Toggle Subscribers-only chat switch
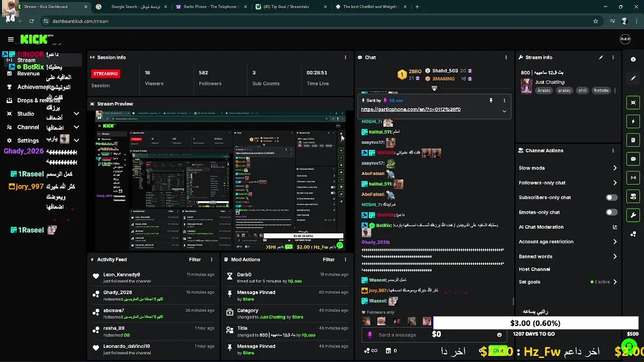The width and height of the screenshot is (644, 362). [611, 198]
